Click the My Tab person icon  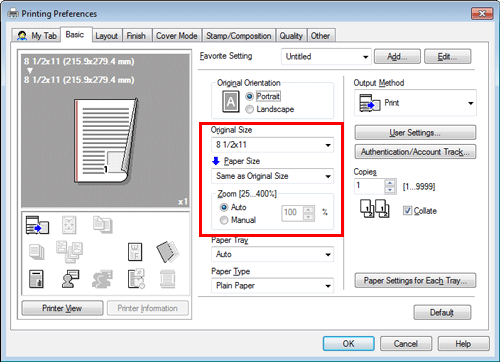(x=22, y=36)
